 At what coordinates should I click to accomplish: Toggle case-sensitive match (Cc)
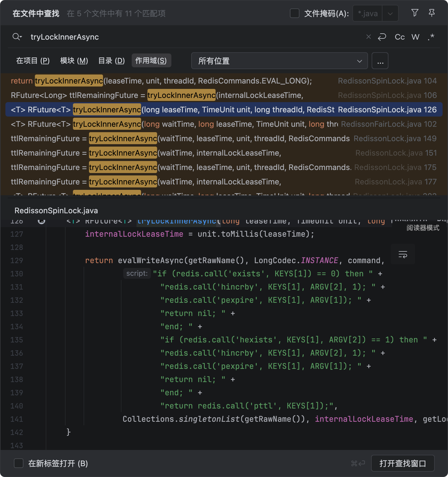click(400, 37)
